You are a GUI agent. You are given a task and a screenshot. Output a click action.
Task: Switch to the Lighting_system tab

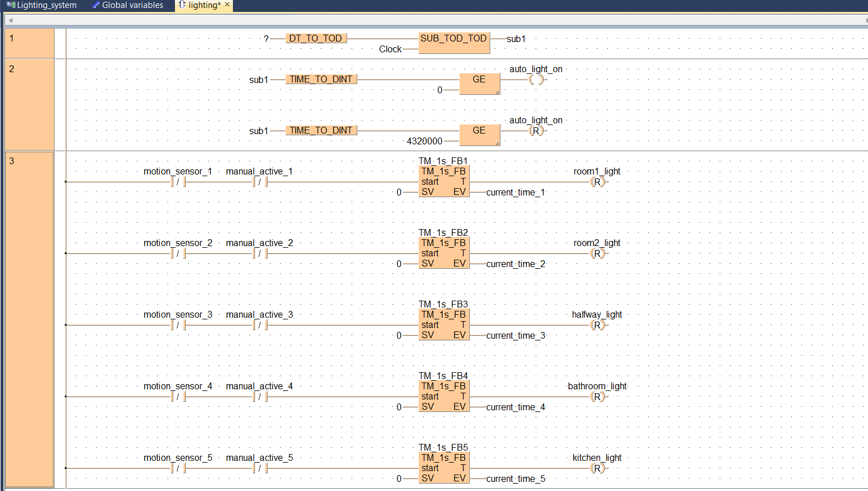pyautogui.click(x=42, y=5)
